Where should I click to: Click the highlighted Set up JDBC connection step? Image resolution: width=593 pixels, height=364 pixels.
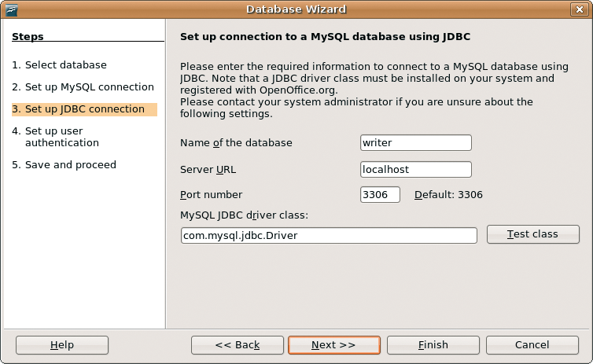pyautogui.click(x=84, y=109)
